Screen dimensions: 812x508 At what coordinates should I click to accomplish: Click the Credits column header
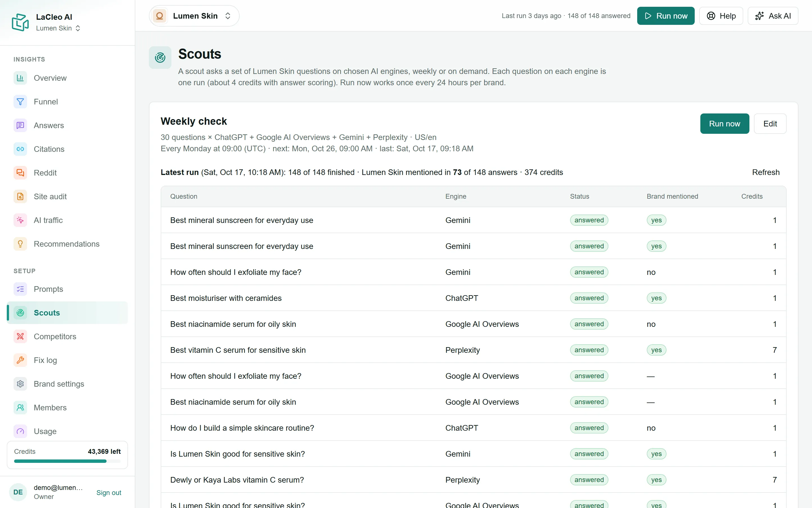(x=752, y=196)
